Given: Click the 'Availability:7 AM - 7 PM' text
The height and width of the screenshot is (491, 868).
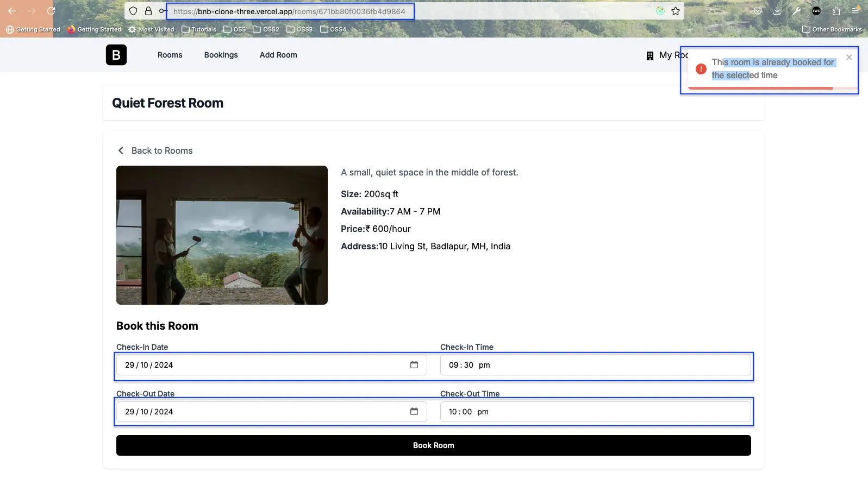Looking at the screenshot, I should (391, 211).
